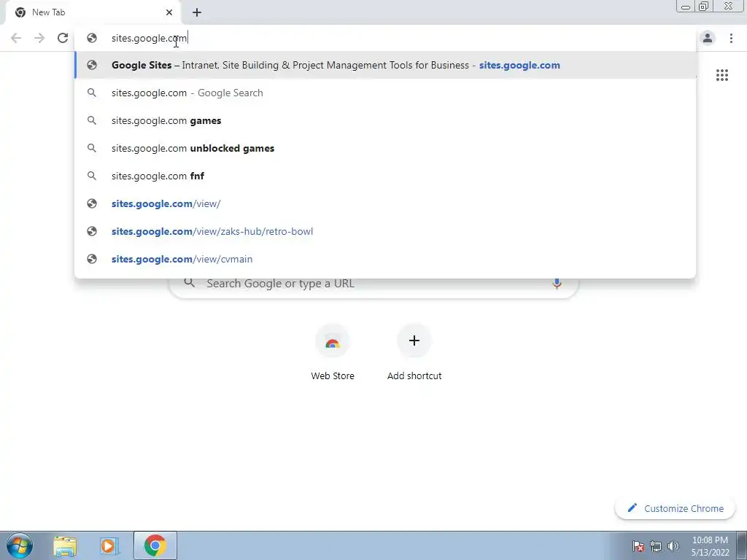The width and height of the screenshot is (747, 560).
Task: Open the Action Center flag tray icon
Action: 638,546
